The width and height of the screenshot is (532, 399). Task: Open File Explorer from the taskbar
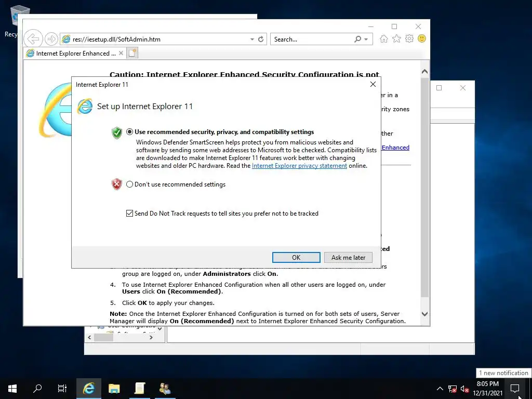[x=114, y=389]
